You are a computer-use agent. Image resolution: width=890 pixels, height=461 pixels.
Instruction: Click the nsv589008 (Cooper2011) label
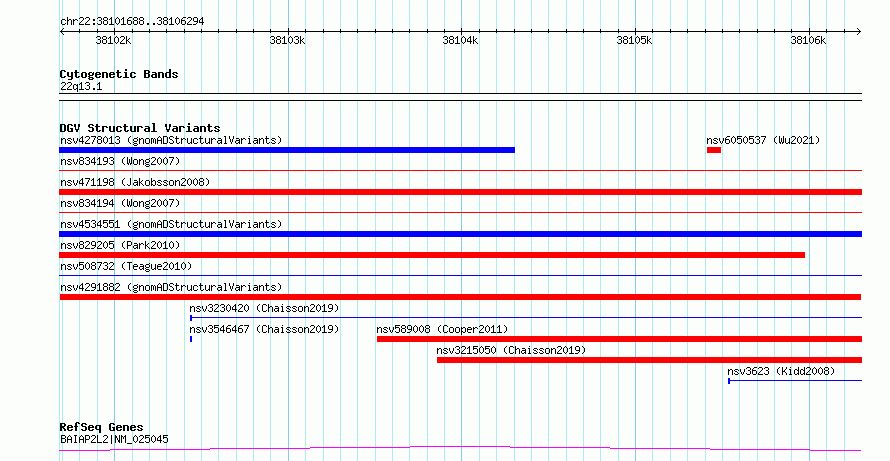(442, 329)
